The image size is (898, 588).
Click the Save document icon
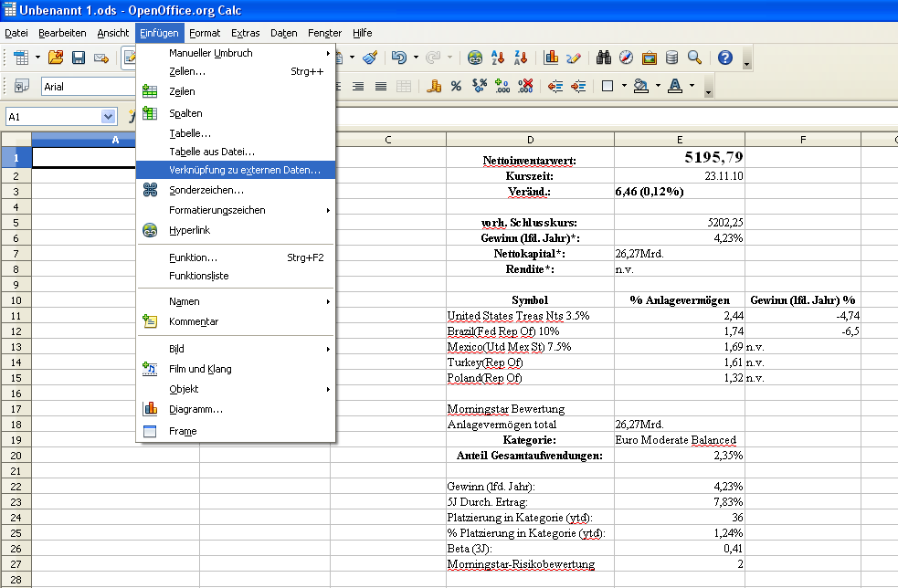point(78,58)
